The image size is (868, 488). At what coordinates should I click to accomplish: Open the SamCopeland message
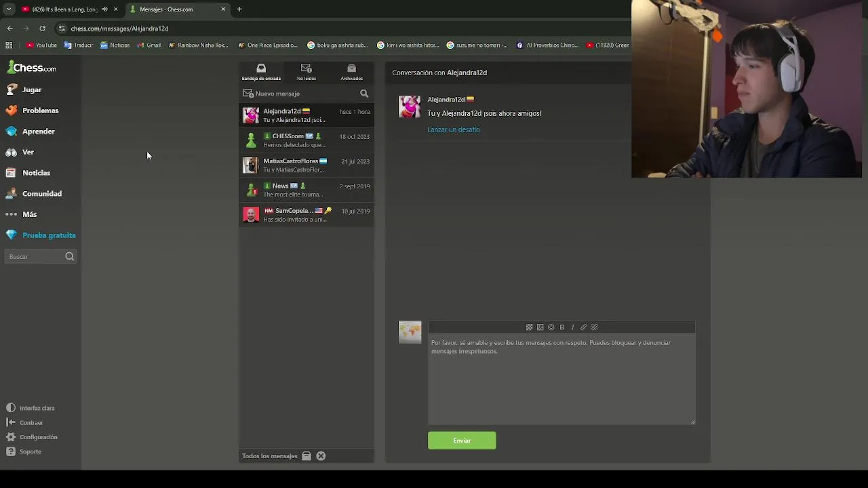(306, 215)
